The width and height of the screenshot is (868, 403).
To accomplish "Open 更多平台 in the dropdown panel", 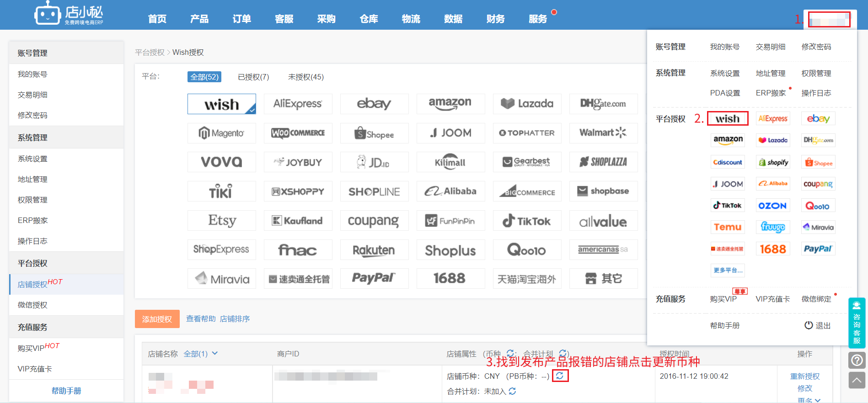I will point(728,270).
